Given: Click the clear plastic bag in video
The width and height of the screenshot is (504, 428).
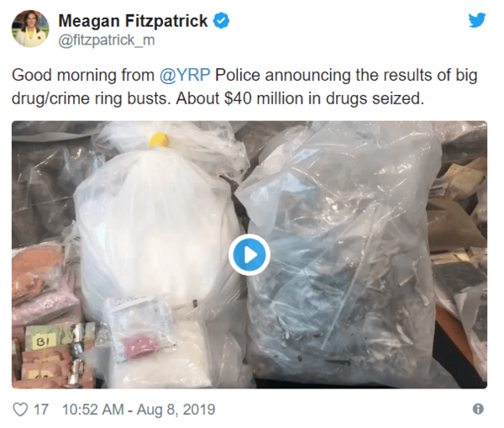Looking at the screenshot, I should [341, 254].
